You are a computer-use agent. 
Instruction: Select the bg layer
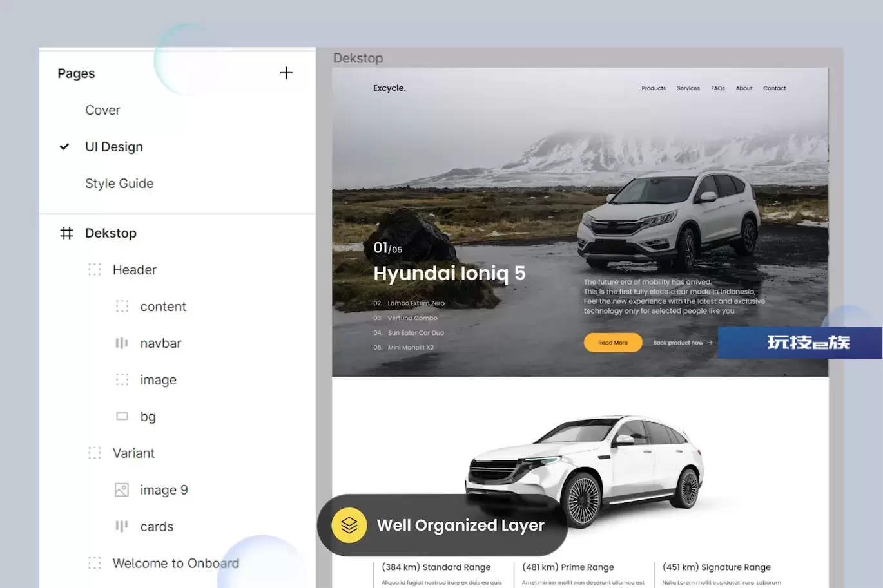click(x=148, y=417)
